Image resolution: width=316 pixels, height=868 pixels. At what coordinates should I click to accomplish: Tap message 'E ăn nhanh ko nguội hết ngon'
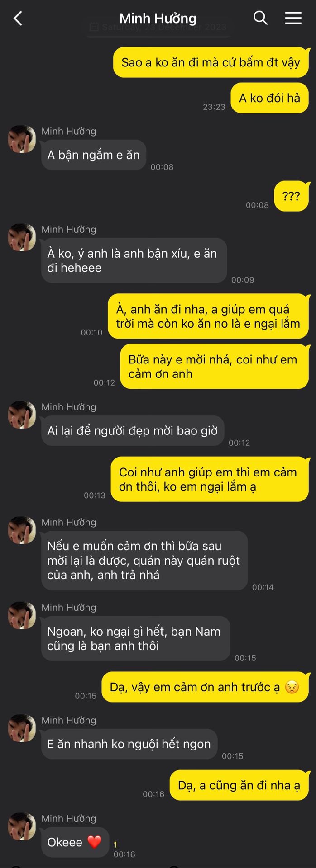(x=129, y=744)
